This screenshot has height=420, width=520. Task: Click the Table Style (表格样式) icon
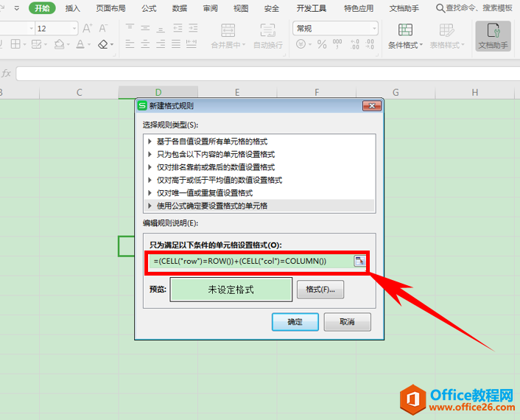coord(446,30)
